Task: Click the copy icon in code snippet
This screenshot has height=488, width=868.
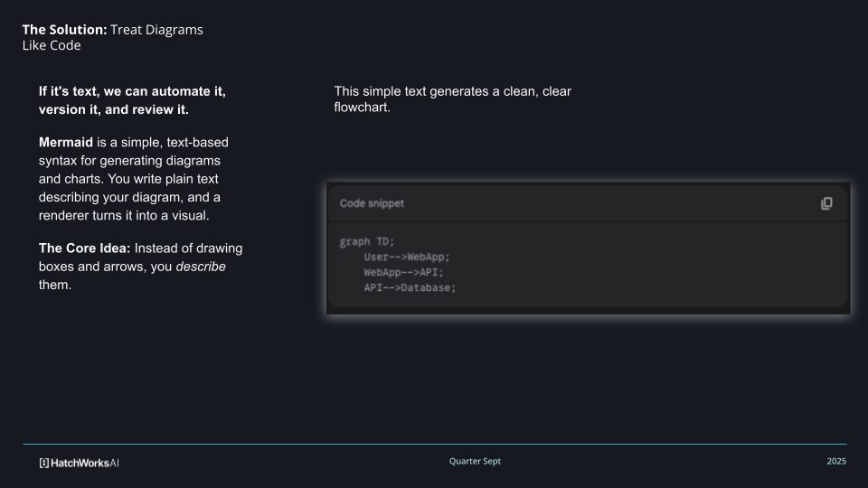Action: (x=826, y=203)
